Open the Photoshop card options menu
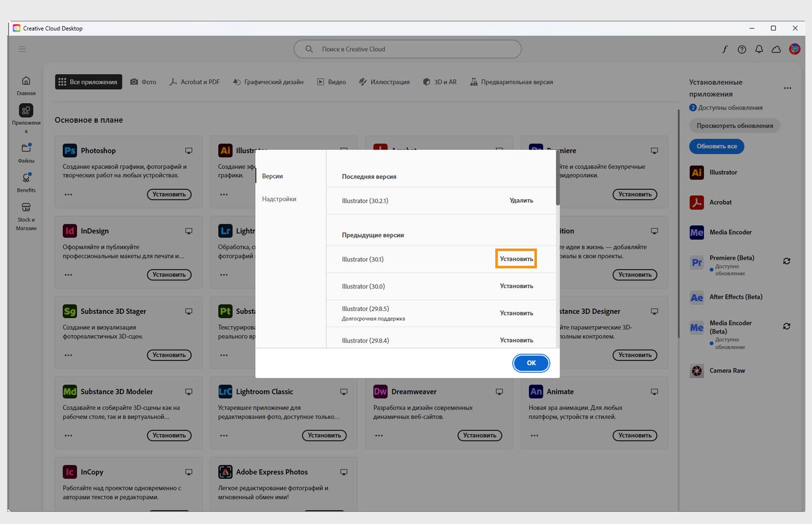The height and width of the screenshot is (524, 812). (68, 194)
